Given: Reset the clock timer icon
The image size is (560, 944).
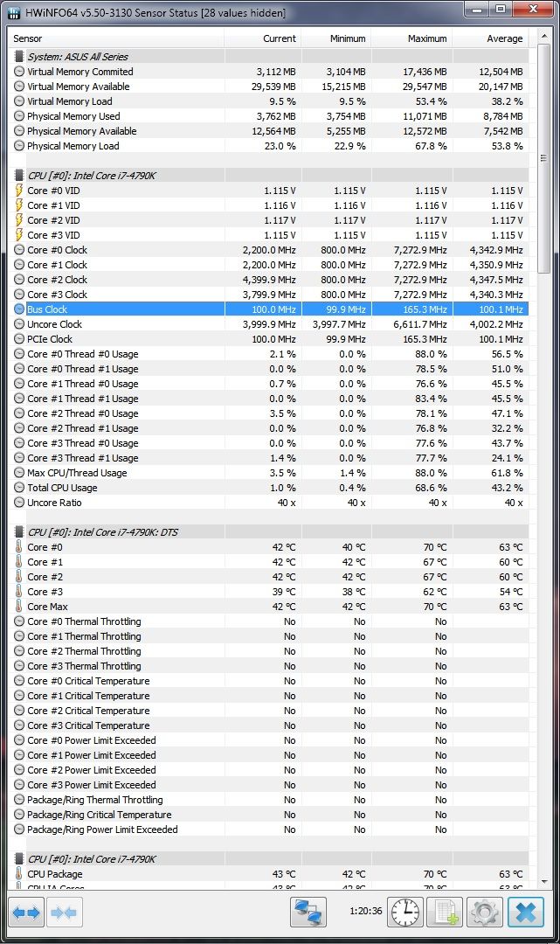Looking at the screenshot, I should [x=404, y=912].
